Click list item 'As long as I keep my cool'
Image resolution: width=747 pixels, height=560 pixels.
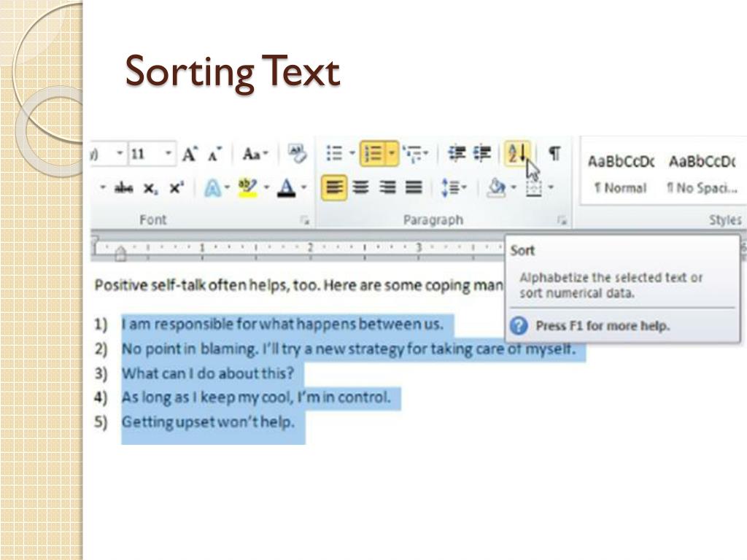click(256, 397)
